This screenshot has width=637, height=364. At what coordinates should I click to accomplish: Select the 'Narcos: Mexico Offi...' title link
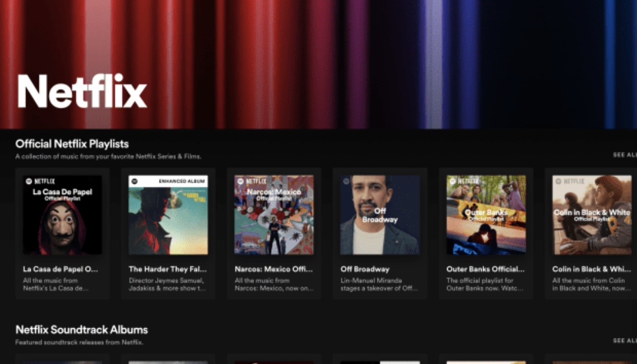click(274, 269)
